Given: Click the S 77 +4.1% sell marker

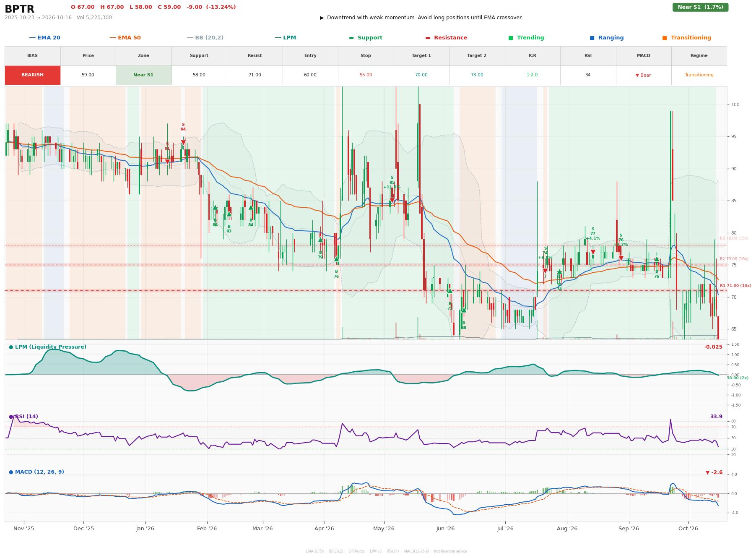Looking at the screenshot, I should click(593, 252).
